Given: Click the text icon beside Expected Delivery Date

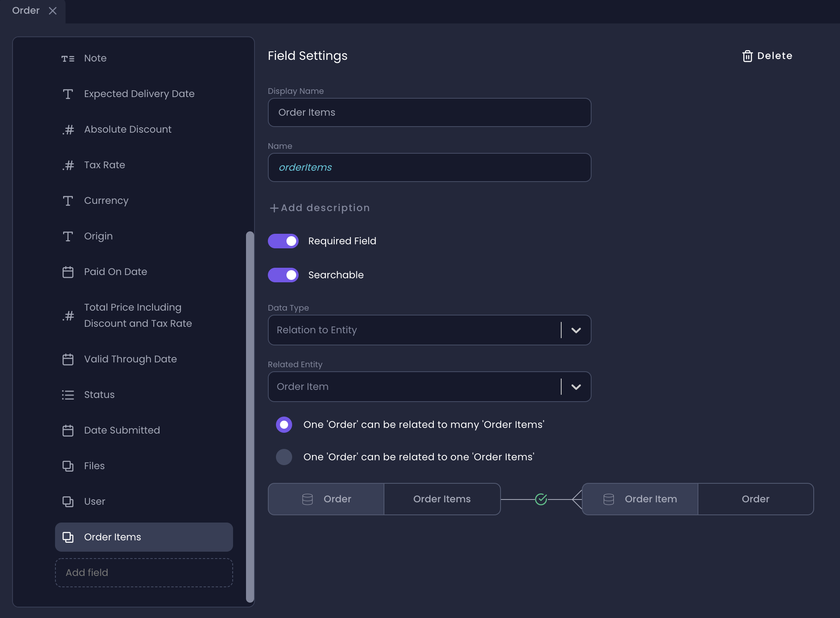Looking at the screenshot, I should (x=68, y=94).
